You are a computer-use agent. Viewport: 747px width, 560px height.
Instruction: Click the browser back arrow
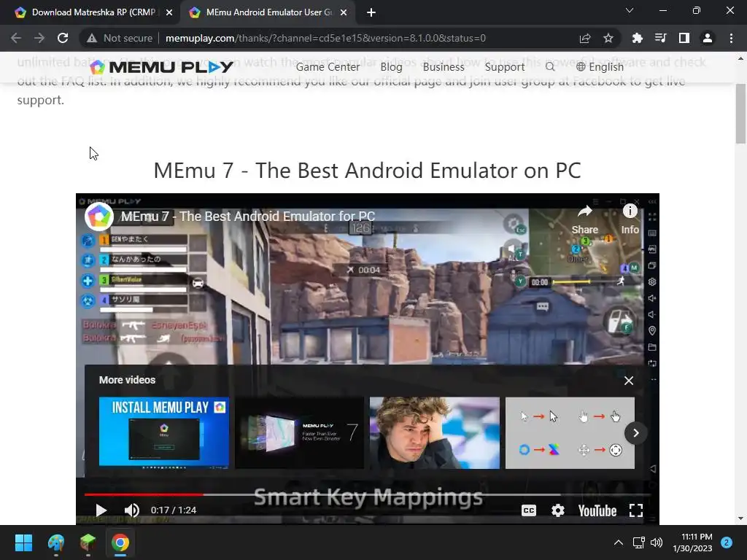[x=16, y=38]
